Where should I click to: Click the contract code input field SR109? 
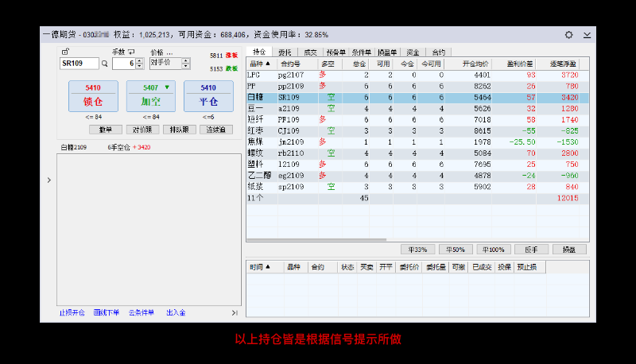(78, 64)
